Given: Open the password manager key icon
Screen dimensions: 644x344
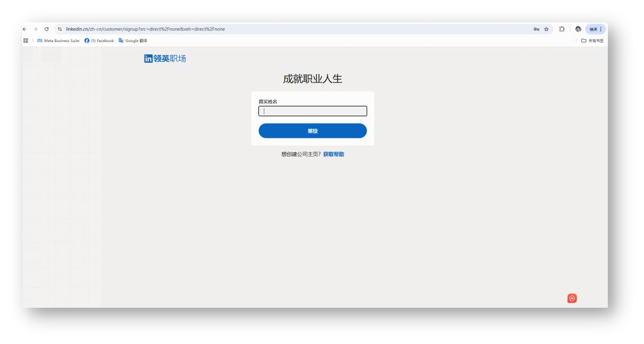Looking at the screenshot, I should click(537, 29).
